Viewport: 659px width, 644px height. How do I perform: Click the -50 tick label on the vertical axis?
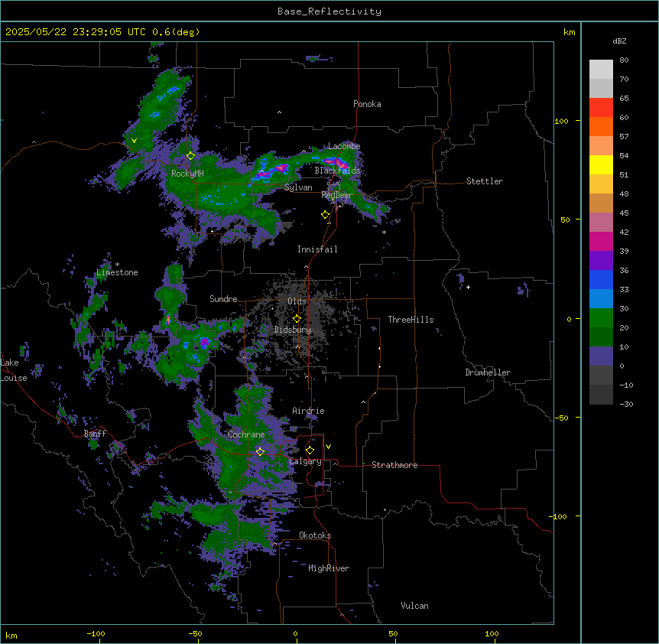[x=561, y=418]
